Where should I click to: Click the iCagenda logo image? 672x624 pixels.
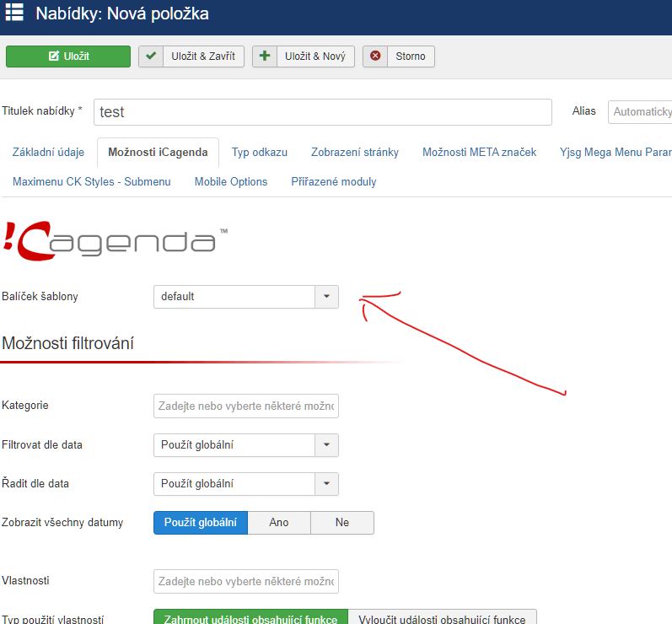coord(114,239)
